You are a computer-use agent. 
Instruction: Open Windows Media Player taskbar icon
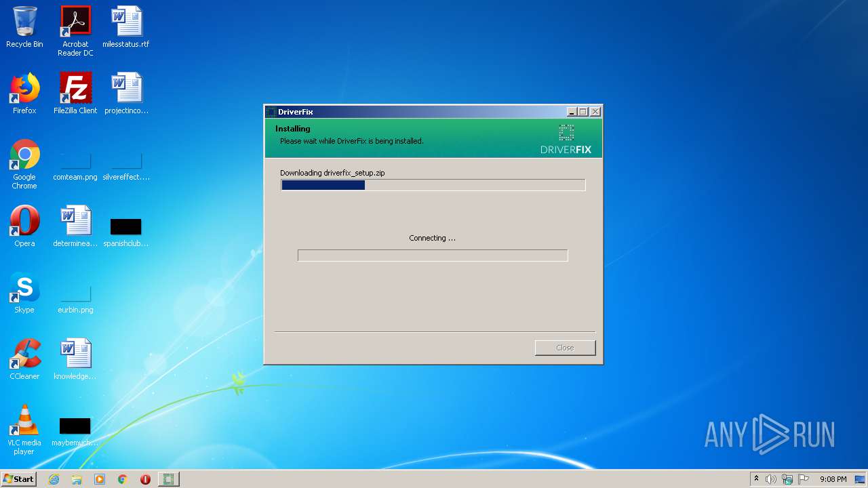point(100,479)
